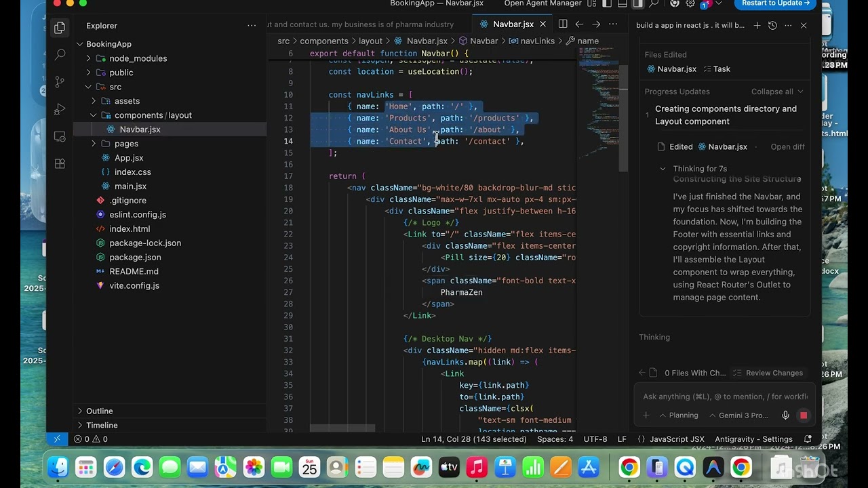The image size is (868, 488).
Task: Switch to the pharma industry tab
Action: 360,24
